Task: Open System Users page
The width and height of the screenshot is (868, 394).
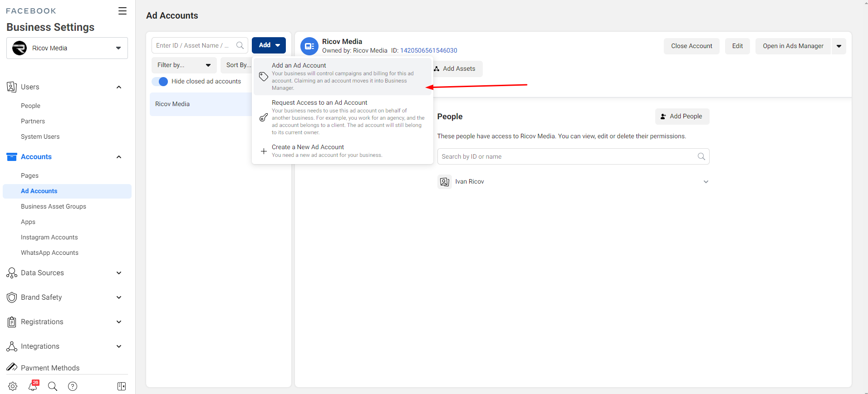Action: tap(40, 136)
